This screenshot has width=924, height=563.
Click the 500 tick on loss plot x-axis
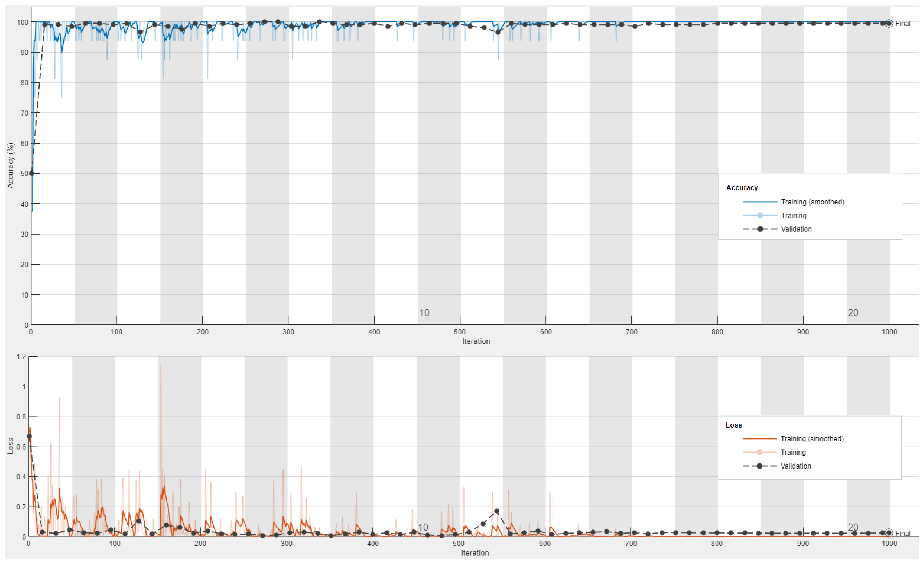coord(459,543)
